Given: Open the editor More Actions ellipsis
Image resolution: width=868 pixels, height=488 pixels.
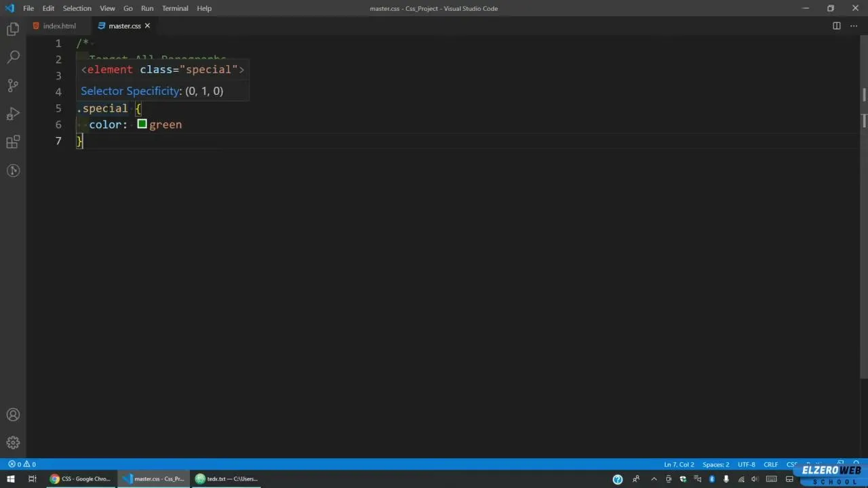Looking at the screenshot, I should click(854, 26).
